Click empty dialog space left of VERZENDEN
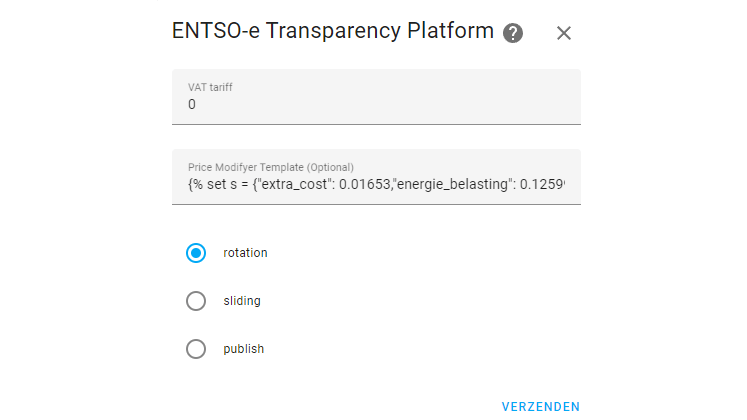 point(330,405)
